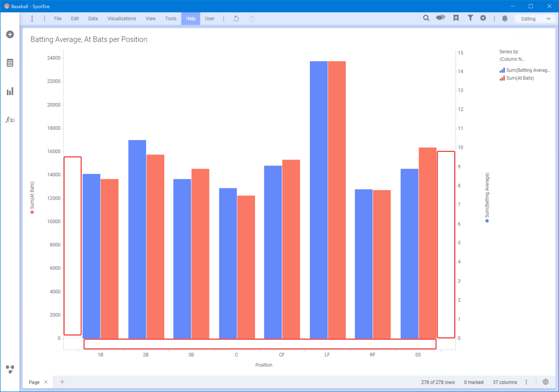
Task: Open the Tools menu
Action: point(170,19)
